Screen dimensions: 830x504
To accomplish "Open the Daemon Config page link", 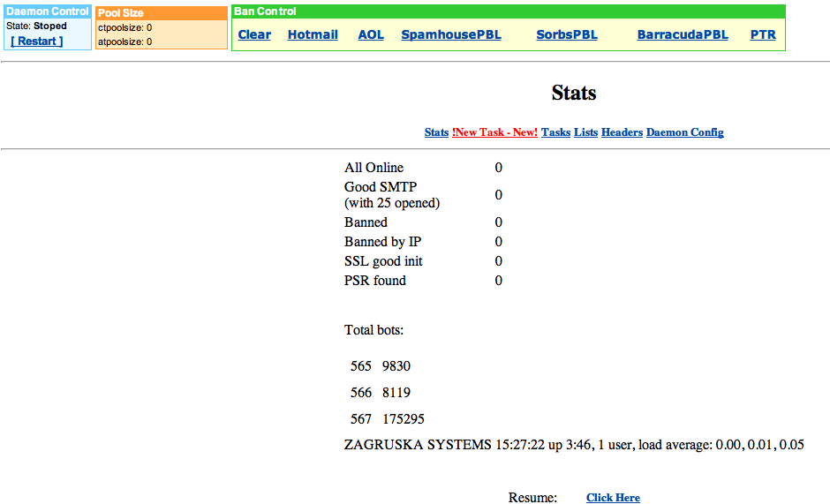I will click(x=684, y=132).
